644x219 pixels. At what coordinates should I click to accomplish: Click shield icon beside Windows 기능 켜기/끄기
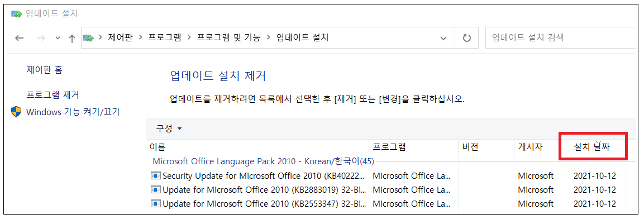(x=16, y=111)
